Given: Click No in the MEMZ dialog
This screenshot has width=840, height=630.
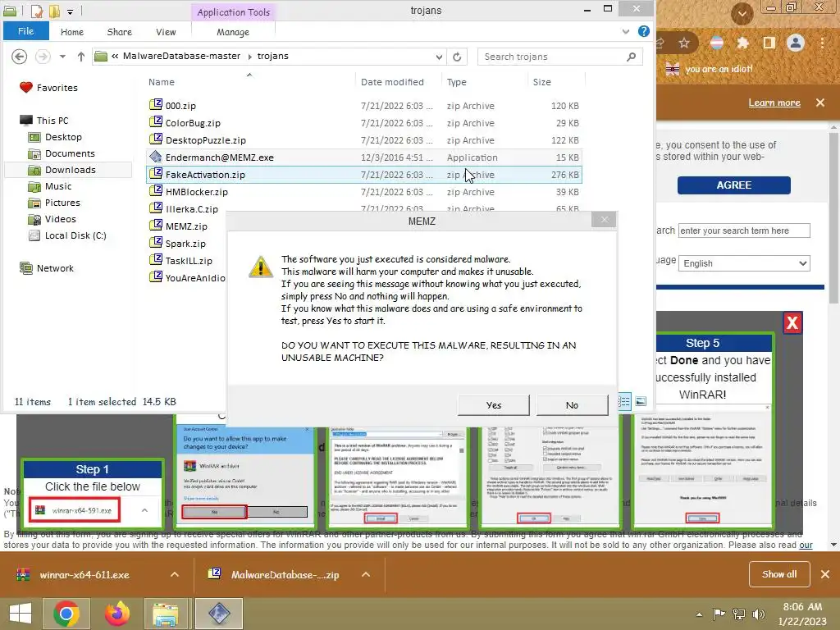Looking at the screenshot, I should click(572, 405).
